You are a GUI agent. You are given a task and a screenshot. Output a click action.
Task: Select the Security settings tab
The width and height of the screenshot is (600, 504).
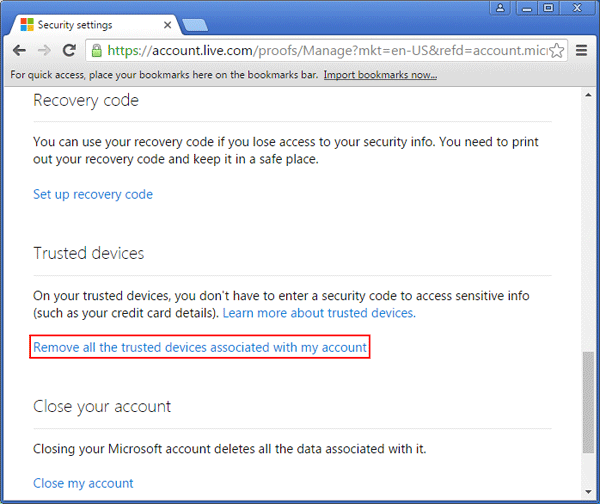[90, 24]
